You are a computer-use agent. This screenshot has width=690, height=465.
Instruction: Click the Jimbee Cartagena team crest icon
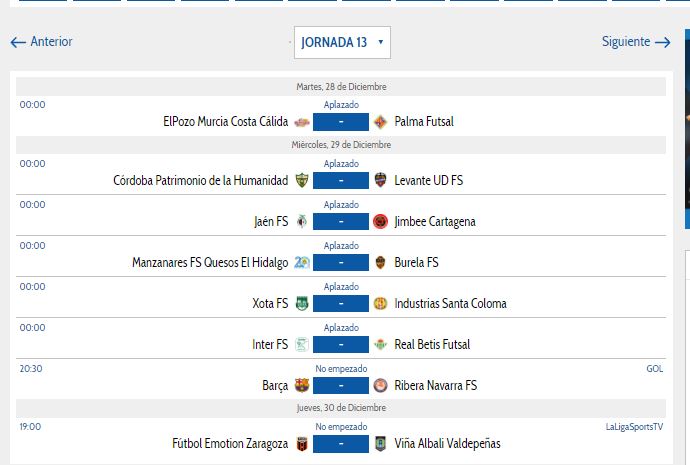(380, 222)
